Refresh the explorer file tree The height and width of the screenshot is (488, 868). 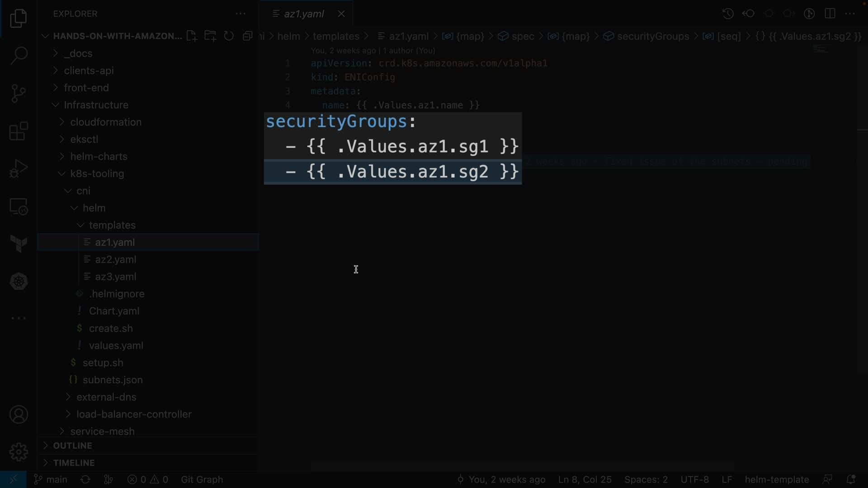point(229,36)
